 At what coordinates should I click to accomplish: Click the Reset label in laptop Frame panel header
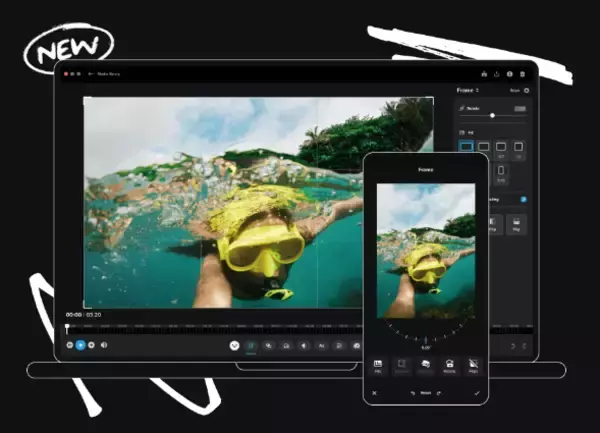click(515, 91)
